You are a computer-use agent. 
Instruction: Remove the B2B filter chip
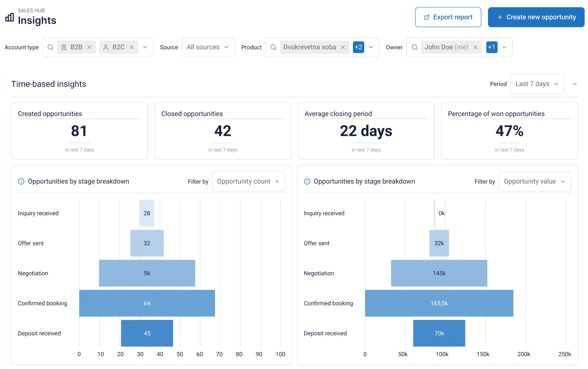(89, 48)
